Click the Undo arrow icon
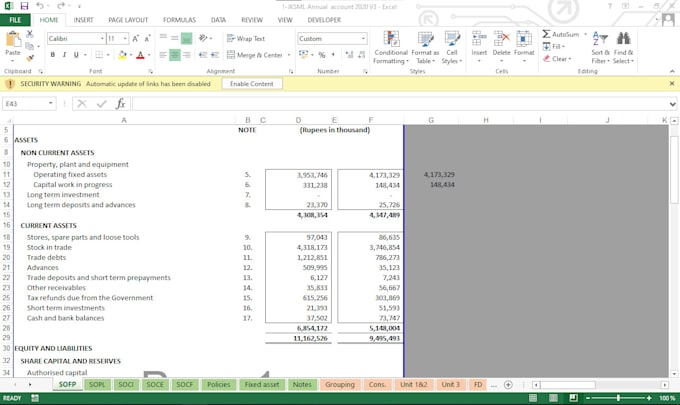680x405 pixels. point(40,6)
